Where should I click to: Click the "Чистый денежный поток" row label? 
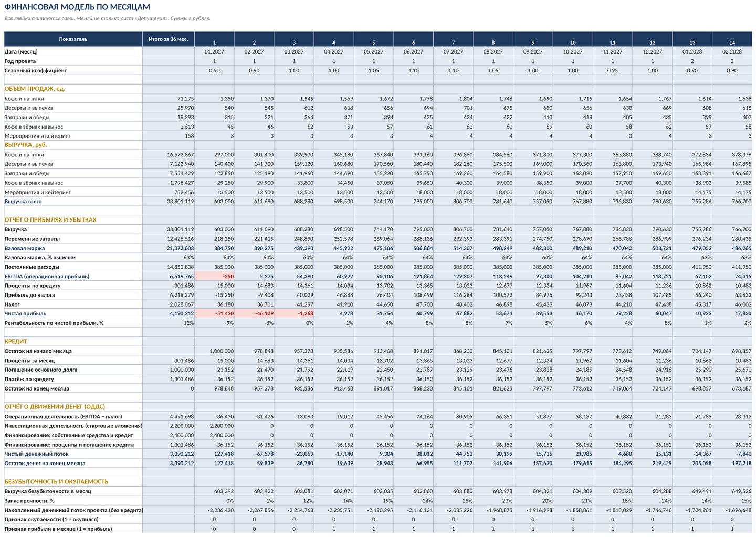(x=37, y=454)
